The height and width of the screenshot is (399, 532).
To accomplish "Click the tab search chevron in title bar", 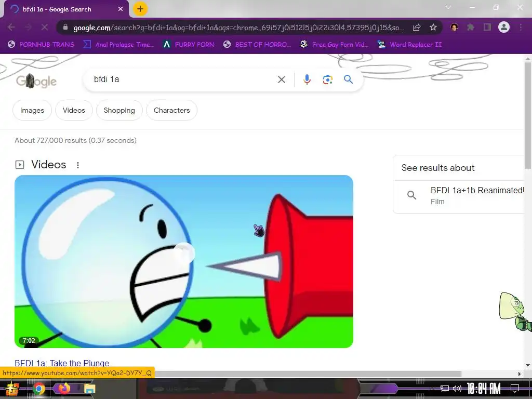I will (448, 7).
